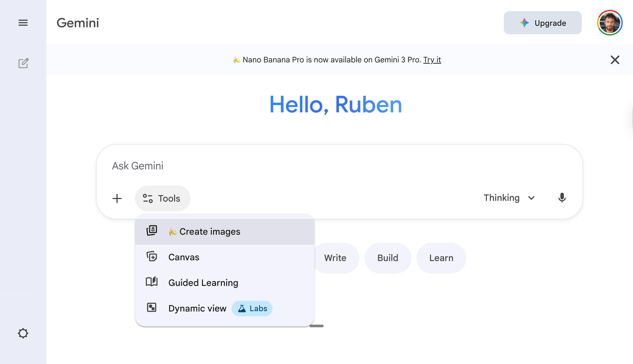Open the user profile avatar
Image resolution: width=633 pixels, height=364 pixels.
click(610, 23)
